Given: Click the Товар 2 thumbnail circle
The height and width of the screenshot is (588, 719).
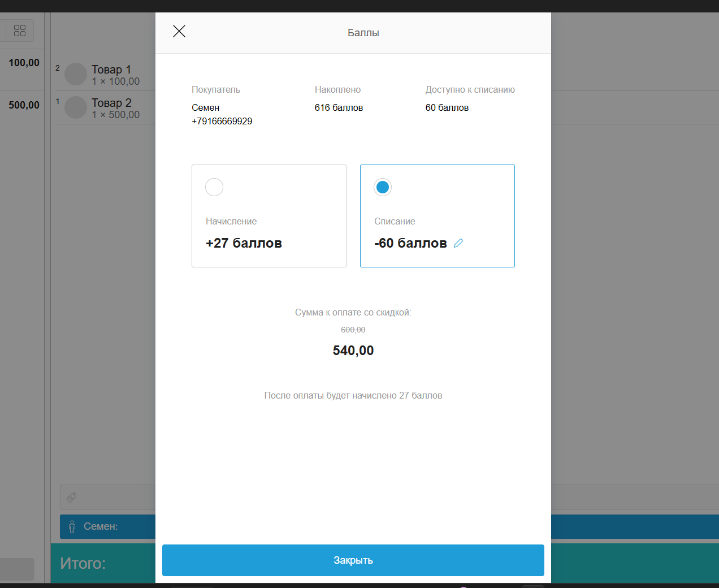Looking at the screenshot, I should 76,107.
